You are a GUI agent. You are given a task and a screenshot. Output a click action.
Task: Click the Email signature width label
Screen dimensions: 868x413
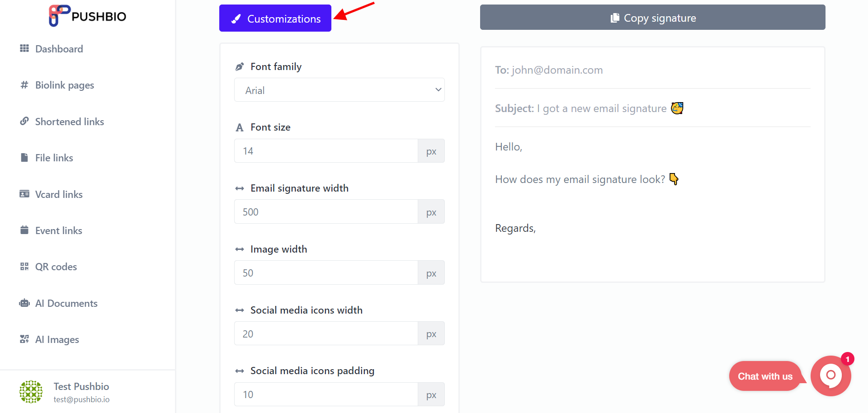(299, 188)
